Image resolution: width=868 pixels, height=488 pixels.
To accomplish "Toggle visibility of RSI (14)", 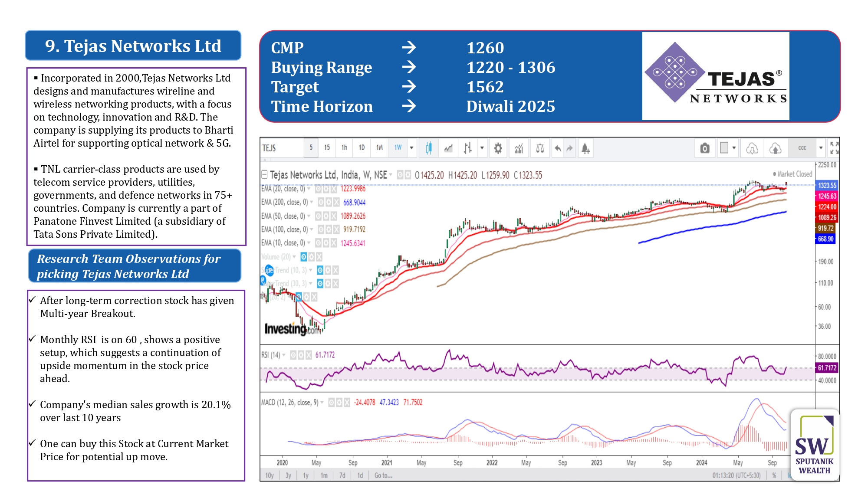I will point(293,355).
